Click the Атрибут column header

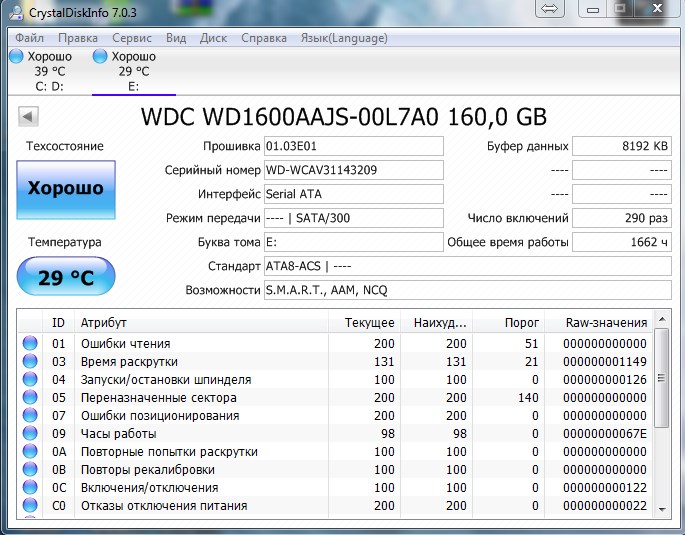[x=201, y=323]
